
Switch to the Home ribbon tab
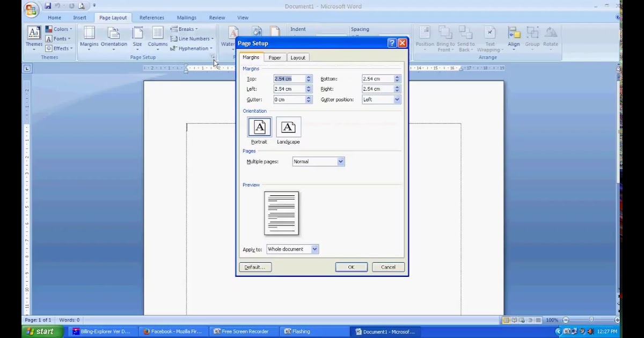click(x=54, y=18)
